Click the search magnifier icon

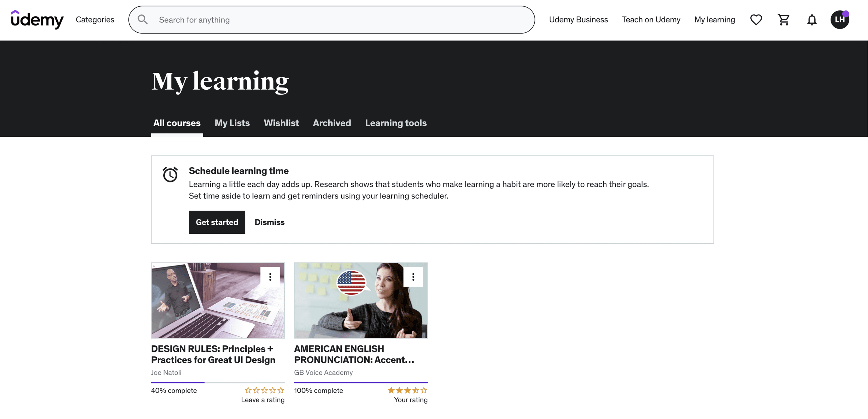click(143, 19)
